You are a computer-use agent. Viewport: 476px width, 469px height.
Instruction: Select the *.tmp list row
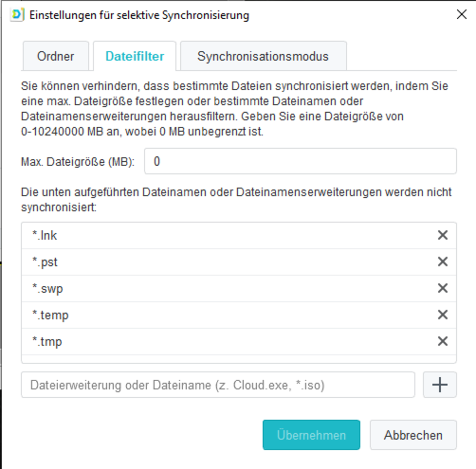(239, 342)
